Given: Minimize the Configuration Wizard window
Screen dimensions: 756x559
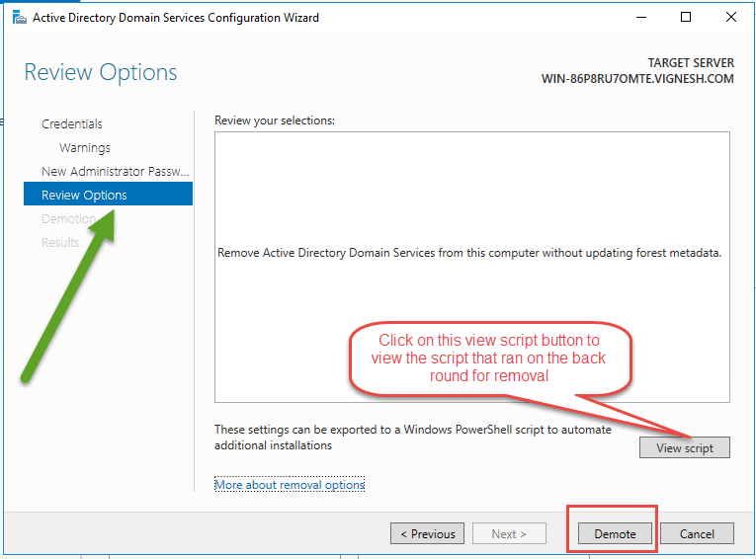Looking at the screenshot, I should click(x=642, y=17).
